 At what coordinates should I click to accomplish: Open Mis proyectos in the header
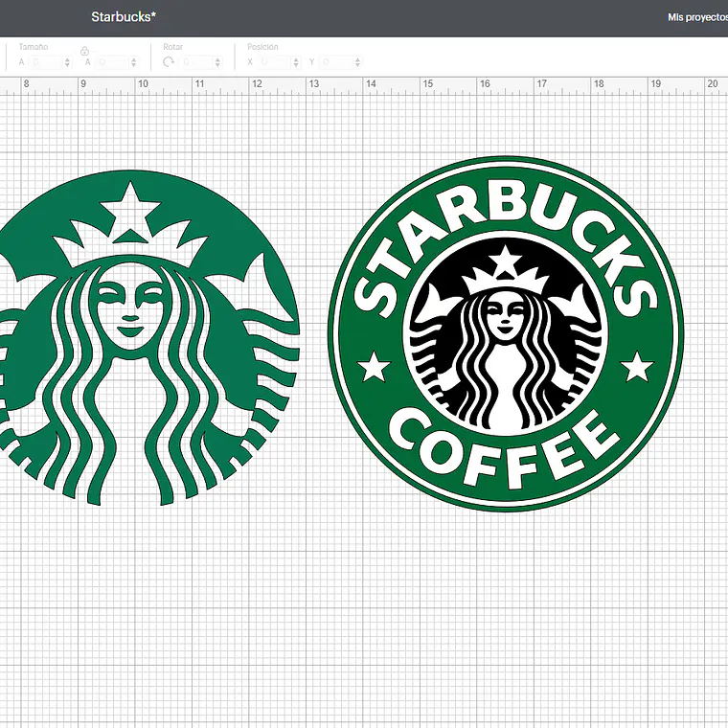pos(697,17)
